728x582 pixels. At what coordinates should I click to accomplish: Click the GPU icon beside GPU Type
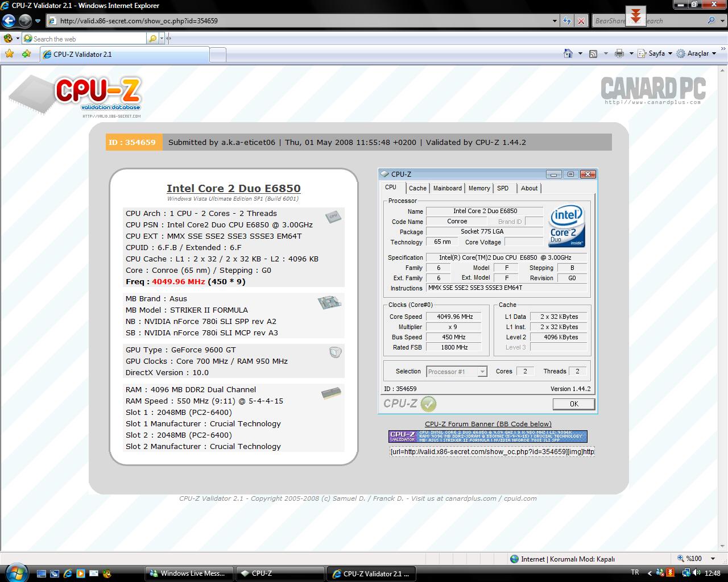pyautogui.click(x=335, y=352)
